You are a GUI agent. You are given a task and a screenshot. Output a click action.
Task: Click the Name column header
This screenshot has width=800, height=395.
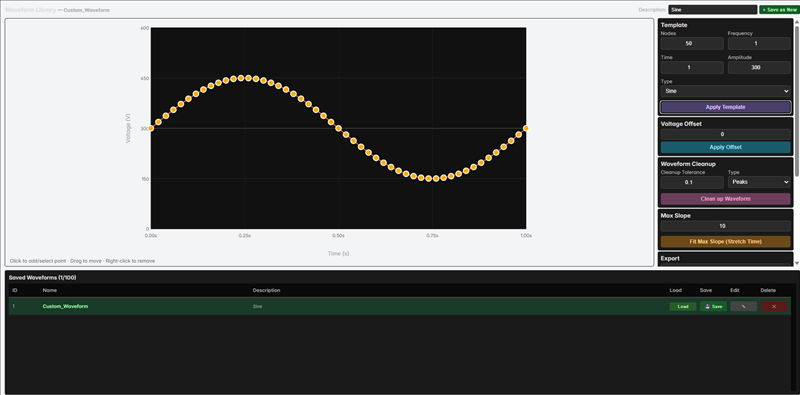49,290
